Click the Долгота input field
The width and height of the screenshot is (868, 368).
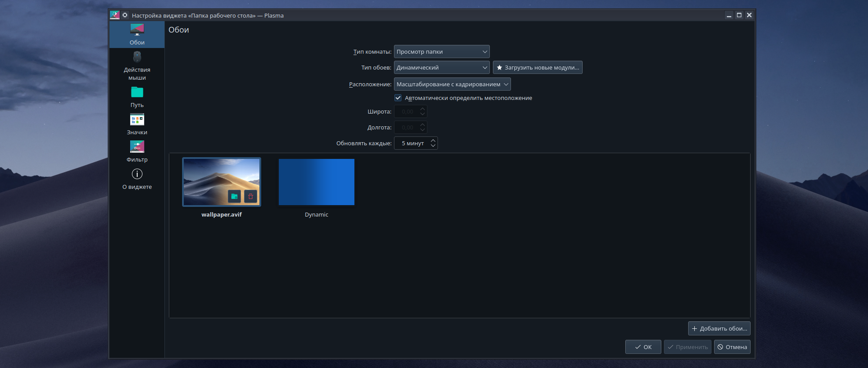pos(410,127)
